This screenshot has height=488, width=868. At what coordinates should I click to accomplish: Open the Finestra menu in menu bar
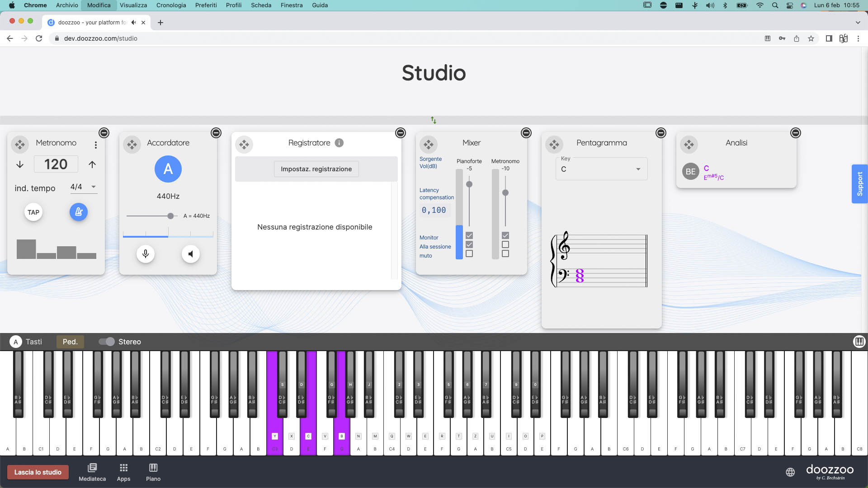click(x=291, y=5)
